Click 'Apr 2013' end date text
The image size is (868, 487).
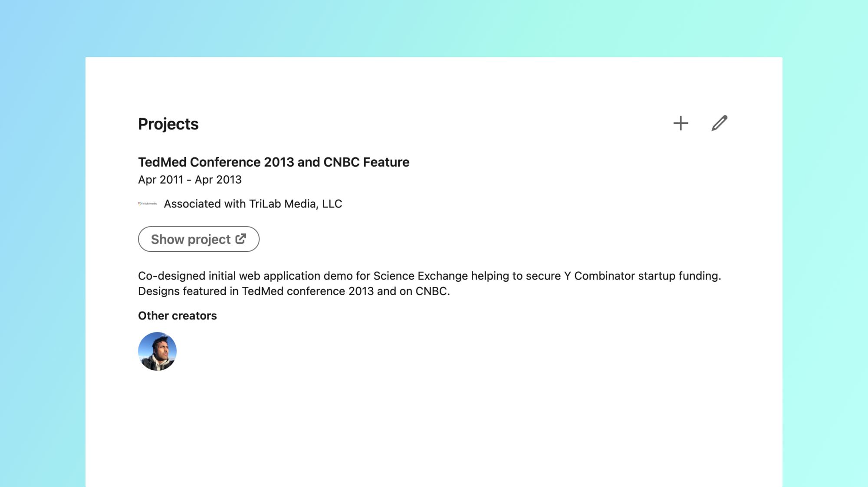pyautogui.click(x=218, y=180)
